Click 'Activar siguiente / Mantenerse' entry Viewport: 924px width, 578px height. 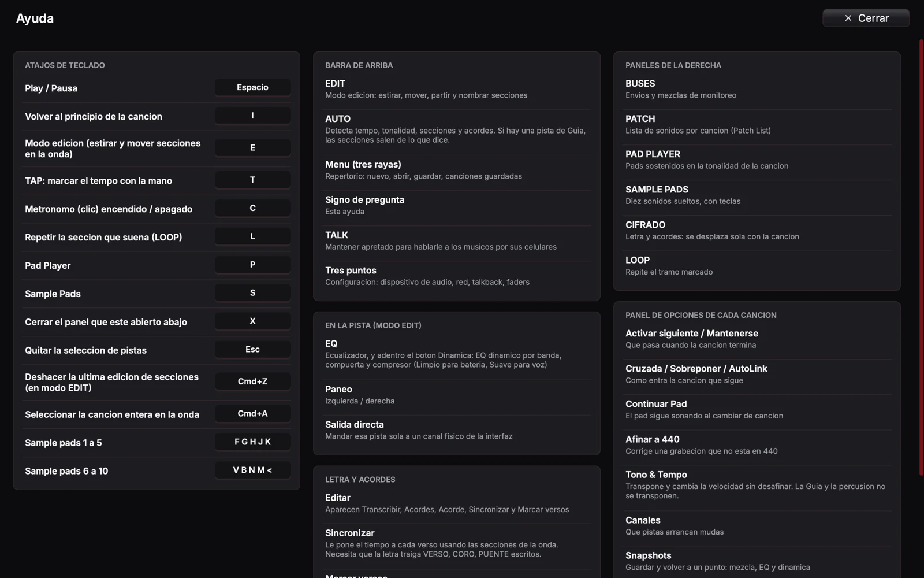click(757, 339)
